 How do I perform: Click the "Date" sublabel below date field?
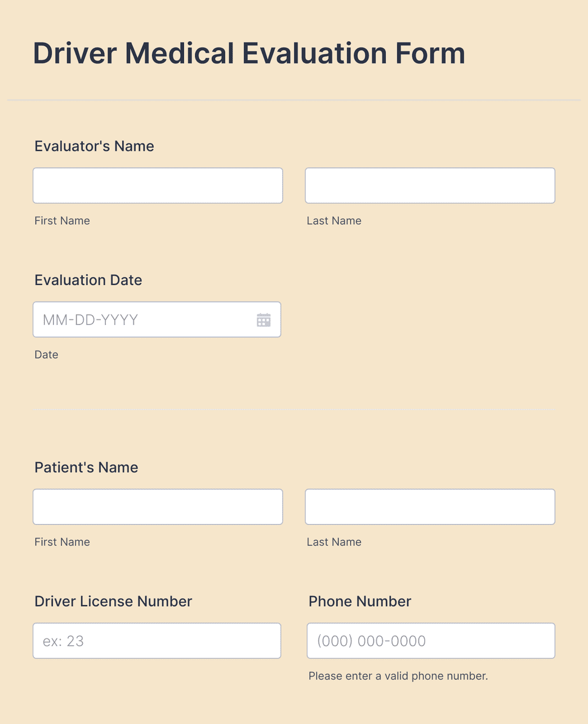46,355
